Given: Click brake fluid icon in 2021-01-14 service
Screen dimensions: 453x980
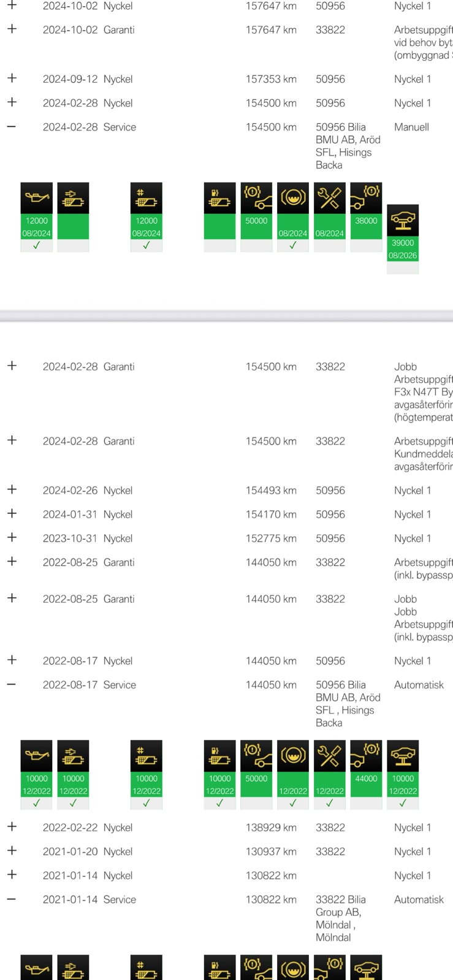Looking at the screenshot, I should pos(293,967).
